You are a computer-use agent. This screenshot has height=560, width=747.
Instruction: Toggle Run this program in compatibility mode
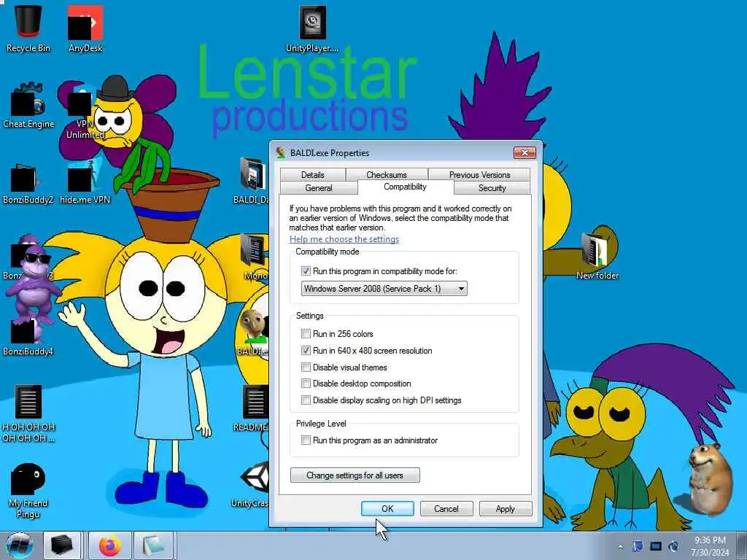(x=306, y=271)
